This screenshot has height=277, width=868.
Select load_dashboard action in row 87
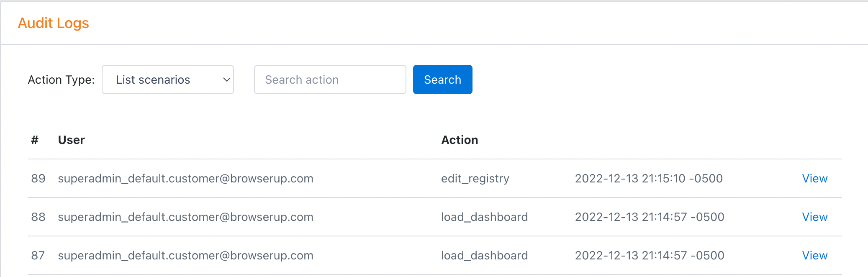tap(484, 256)
